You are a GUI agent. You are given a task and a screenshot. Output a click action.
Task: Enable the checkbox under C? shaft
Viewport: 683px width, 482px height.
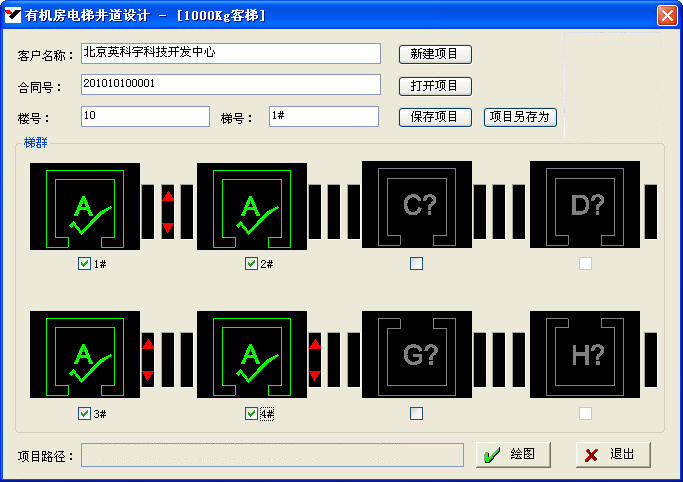pos(416,264)
